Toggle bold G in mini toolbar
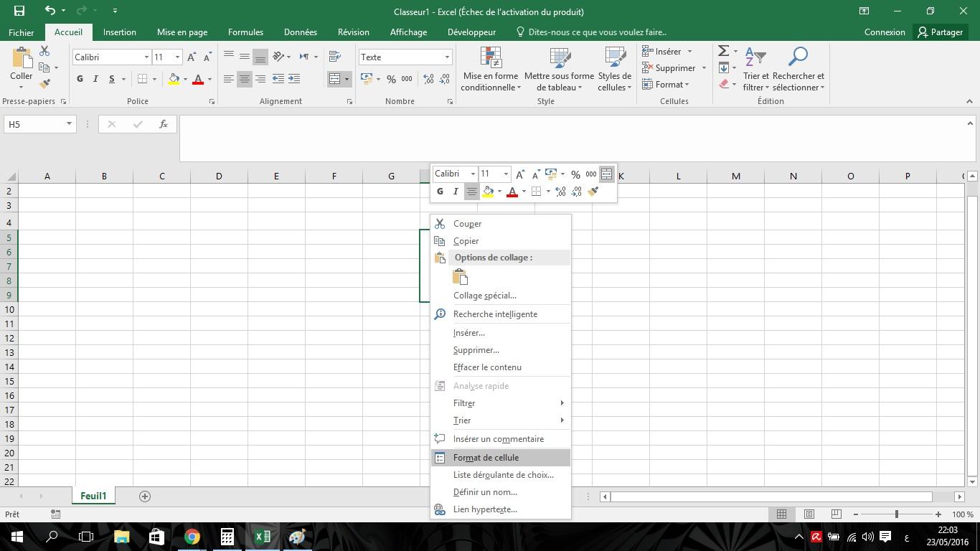The width and height of the screenshot is (980, 551). pyautogui.click(x=440, y=192)
